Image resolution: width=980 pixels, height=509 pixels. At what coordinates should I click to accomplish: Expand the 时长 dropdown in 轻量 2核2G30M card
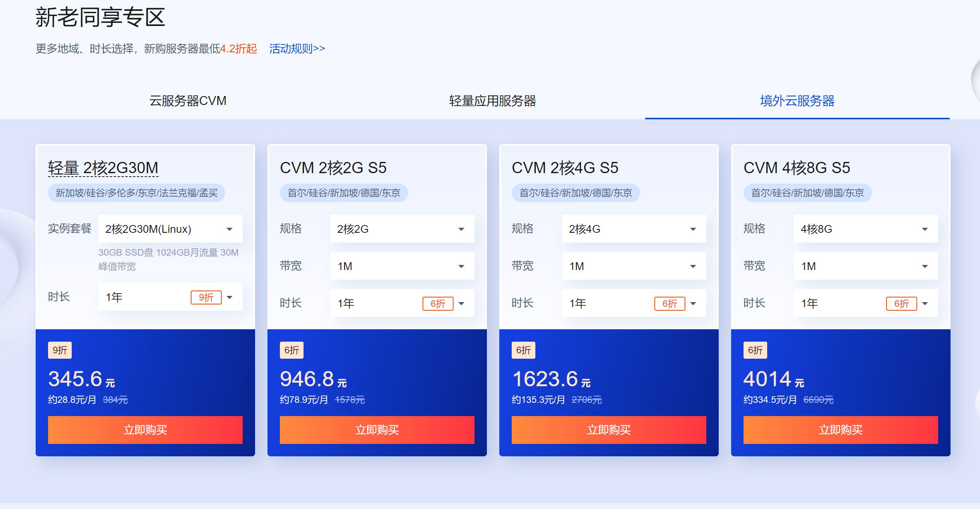tap(171, 297)
